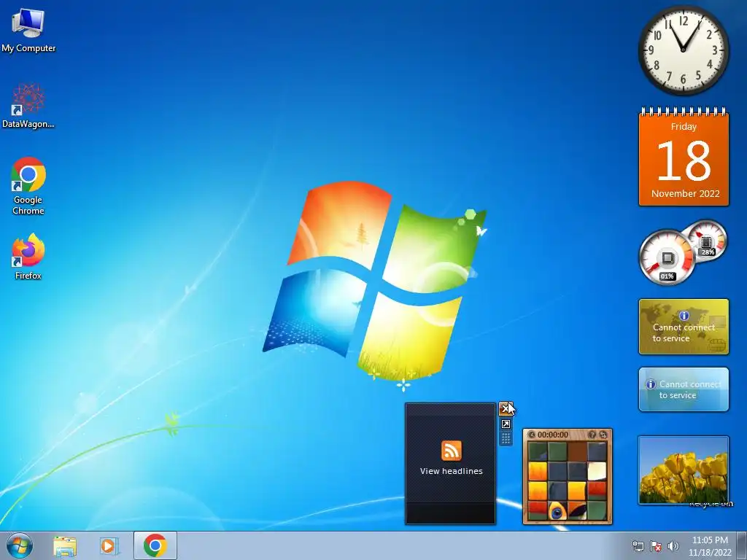Select the Google Chrome desktop shortcut
Image resolution: width=747 pixels, height=560 pixels.
(x=28, y=186)
